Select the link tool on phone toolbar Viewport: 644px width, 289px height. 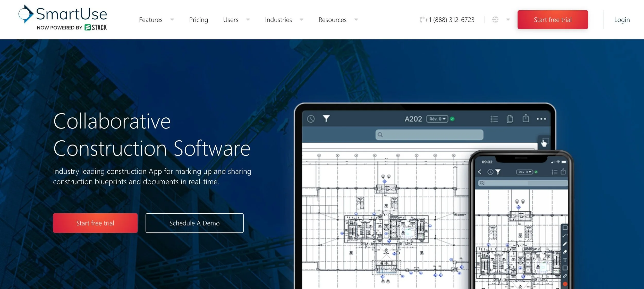coord(565,276)
